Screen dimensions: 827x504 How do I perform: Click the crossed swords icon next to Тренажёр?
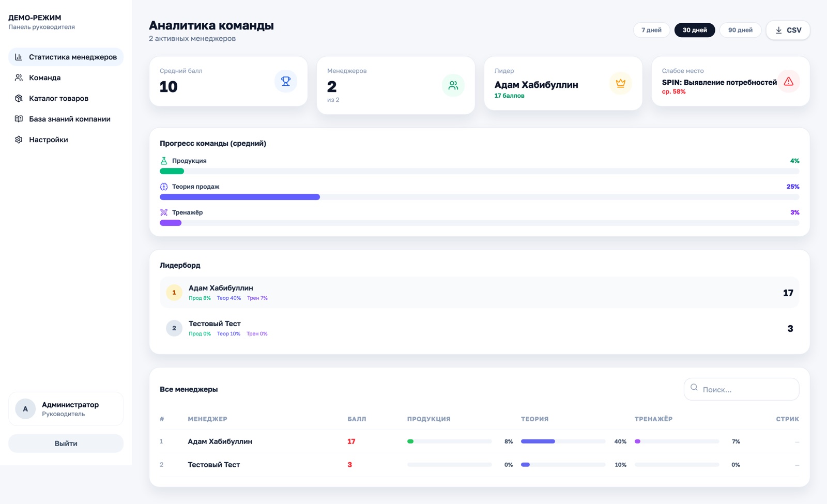click(164, 212)
